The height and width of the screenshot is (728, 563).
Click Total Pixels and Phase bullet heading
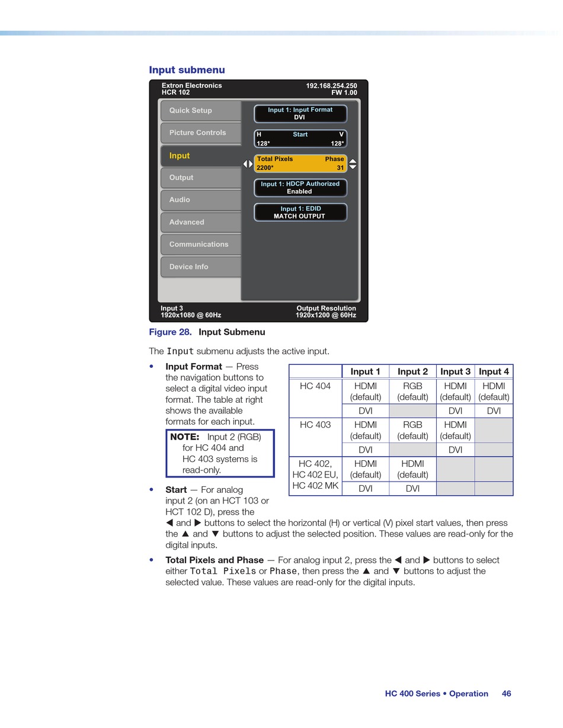click(215, 560)
